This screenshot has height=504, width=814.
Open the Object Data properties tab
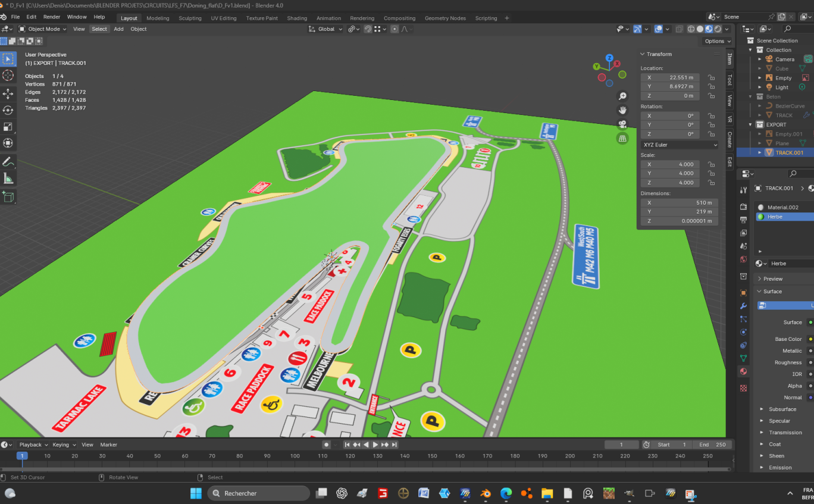(x=743, y=358)
